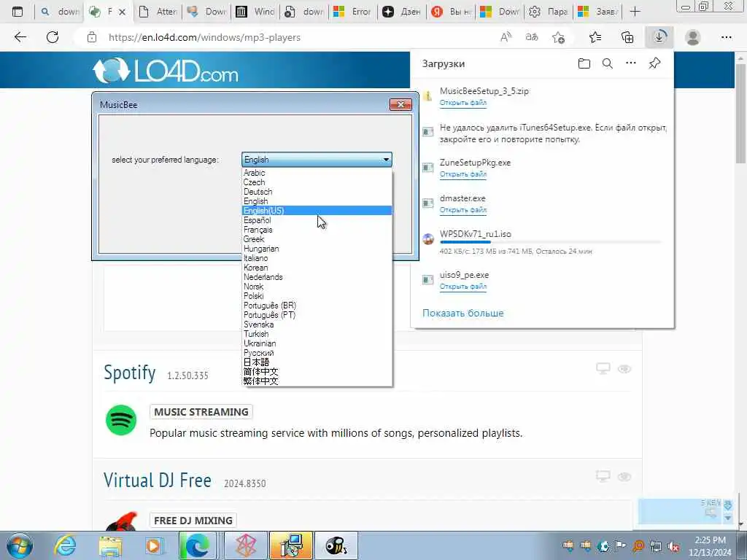This screenshot has height=560, width=747.
Task: Choose Deutsch from language list
Action: pos(317,192)
